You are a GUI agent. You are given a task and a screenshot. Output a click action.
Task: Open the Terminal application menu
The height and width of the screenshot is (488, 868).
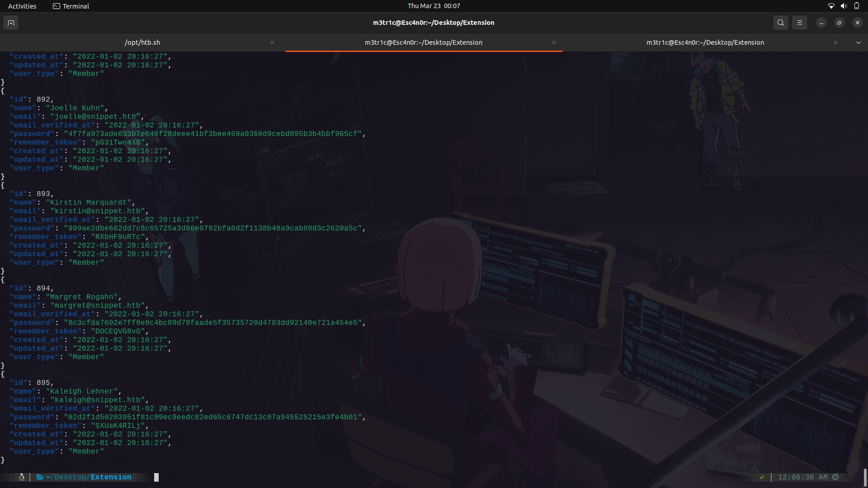tap(71, 6)
